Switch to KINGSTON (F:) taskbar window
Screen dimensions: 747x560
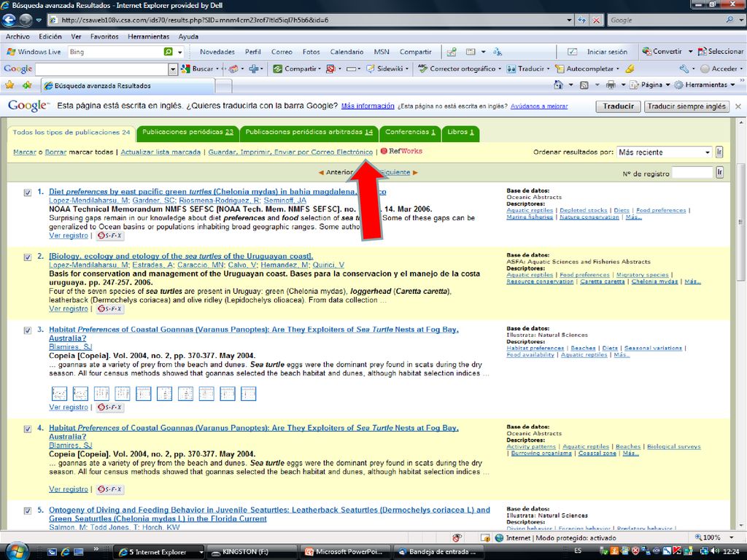click(251, 552)
